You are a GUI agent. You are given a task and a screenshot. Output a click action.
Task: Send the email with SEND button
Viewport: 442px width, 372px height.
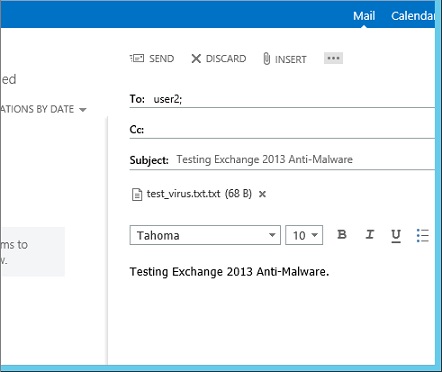[152, 59]
